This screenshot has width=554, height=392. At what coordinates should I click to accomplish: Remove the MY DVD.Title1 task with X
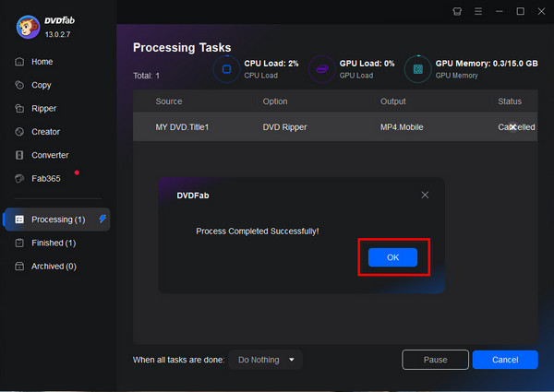click(513, 126)
